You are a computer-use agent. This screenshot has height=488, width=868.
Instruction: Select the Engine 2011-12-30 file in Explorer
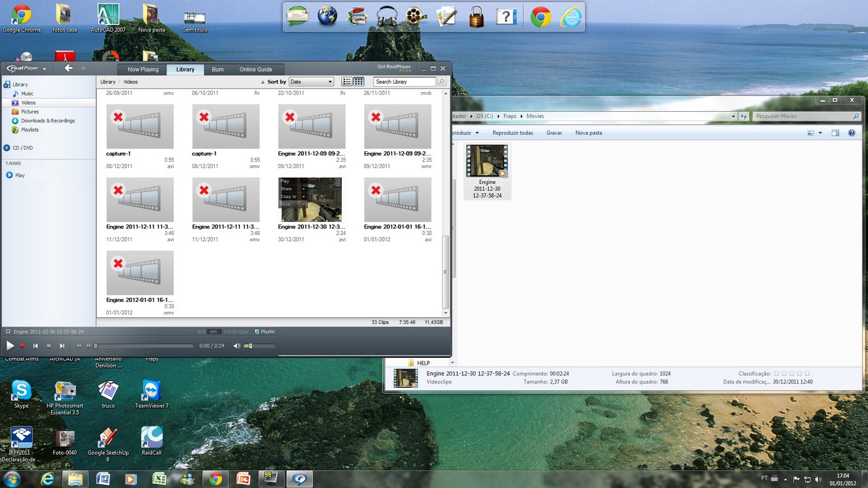coord(487,171)
